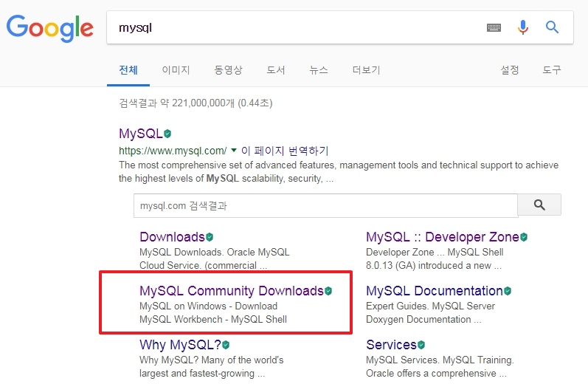The image size is (588, 384).
Task: Select the 전체 tab
Action: tap(128, 70)
